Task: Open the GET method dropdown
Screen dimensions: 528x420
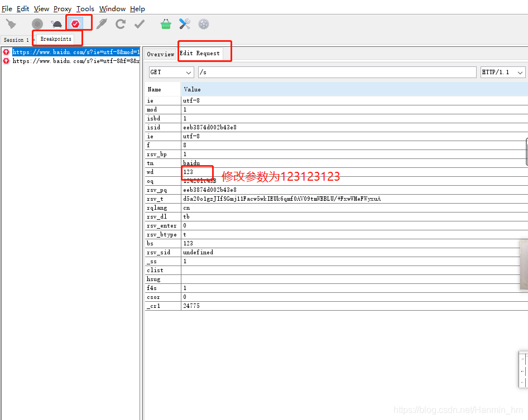Action: coord(171,72)
